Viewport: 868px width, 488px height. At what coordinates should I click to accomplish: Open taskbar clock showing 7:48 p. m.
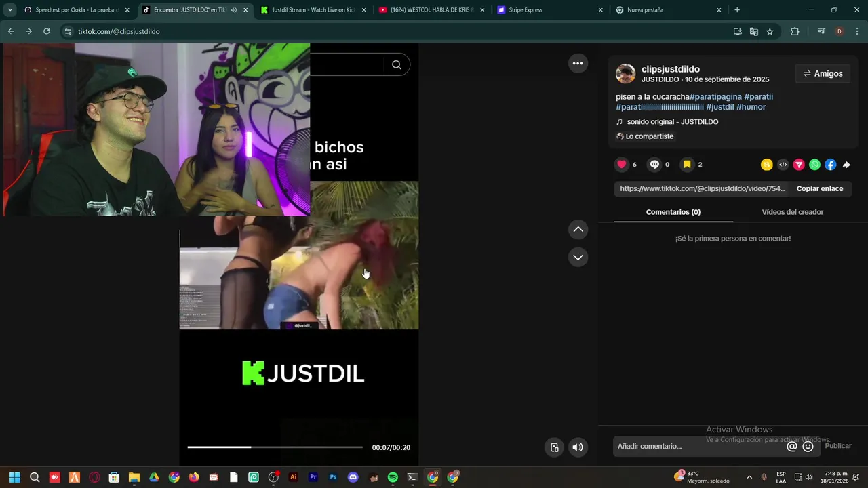click(836, 477)
